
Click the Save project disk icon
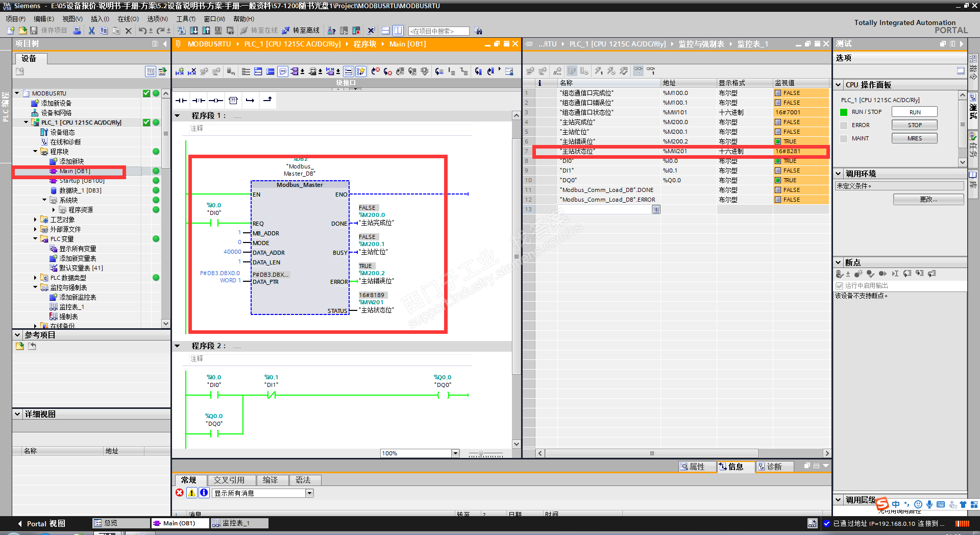pyautogui.click(x=34, y=31)
